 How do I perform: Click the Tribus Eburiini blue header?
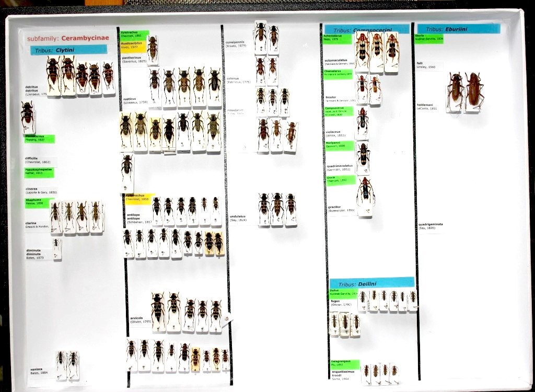tap(458, 29)
